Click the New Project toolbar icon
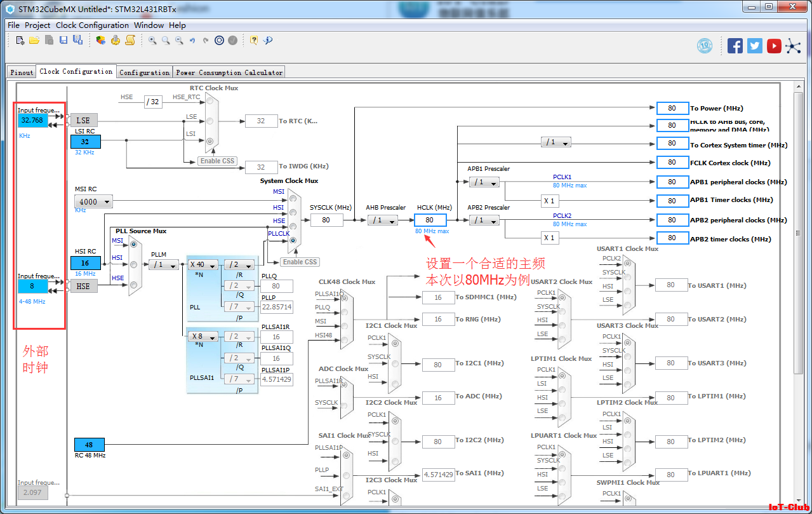This screenshot has height=514, width=812. pos(20,40)
